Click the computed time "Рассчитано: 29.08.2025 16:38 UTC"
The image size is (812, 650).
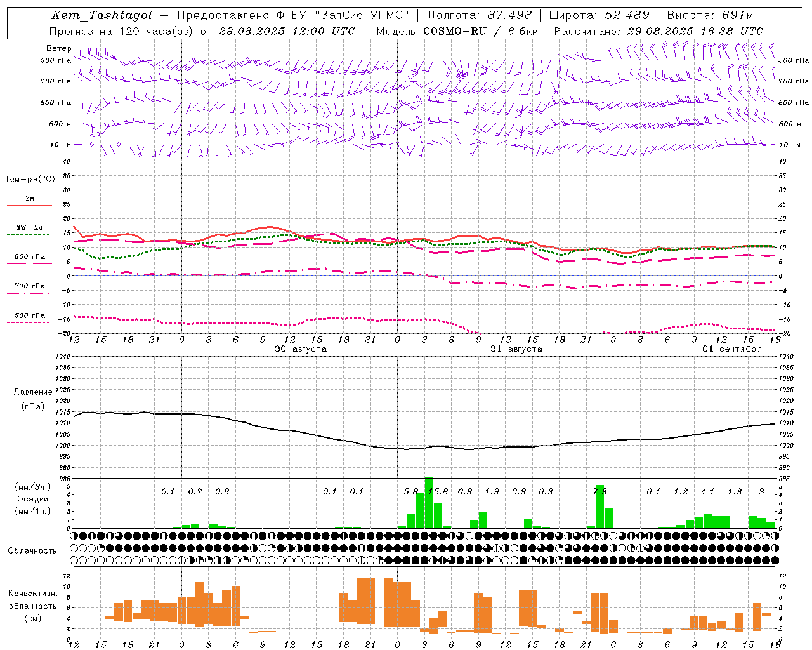[x=658, y=31]
